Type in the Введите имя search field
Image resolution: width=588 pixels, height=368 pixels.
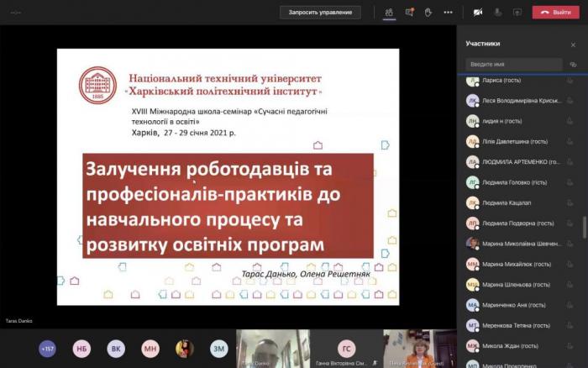[514, 64]
